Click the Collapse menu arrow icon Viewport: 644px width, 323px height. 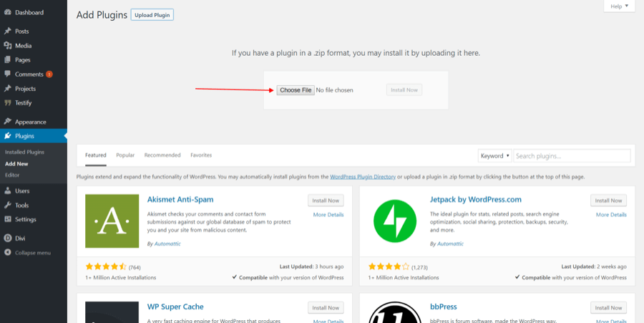[7, 253]
